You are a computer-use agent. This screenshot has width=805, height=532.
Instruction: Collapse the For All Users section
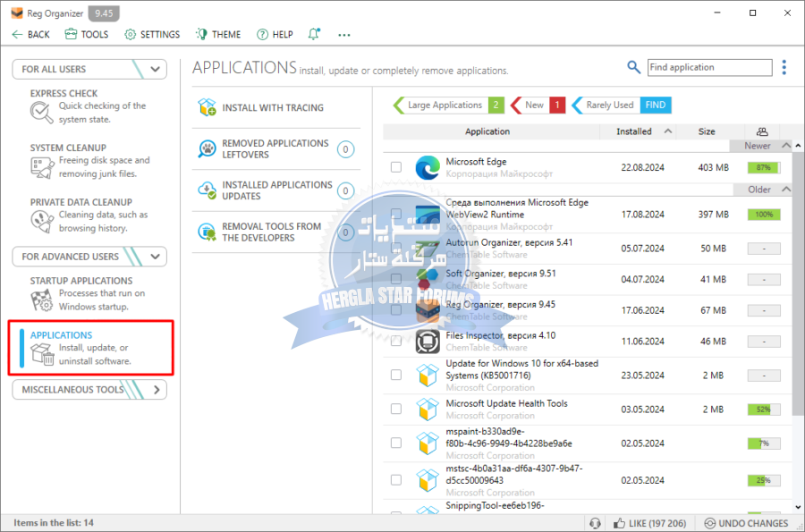[156, 69]
